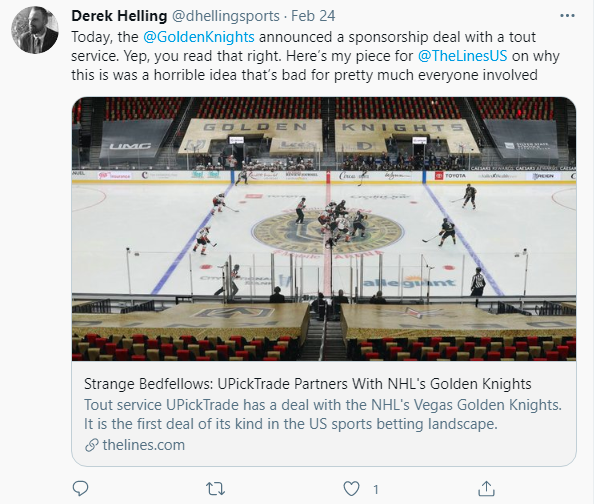Open the Strange Bedfellows article headline

[307, 384]
